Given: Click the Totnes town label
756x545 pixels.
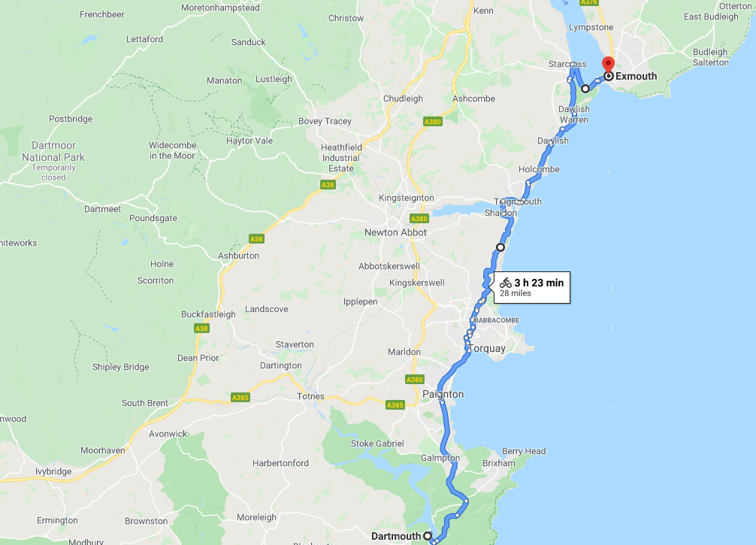Looking at the screenshot, I should [x=310, y=396].
